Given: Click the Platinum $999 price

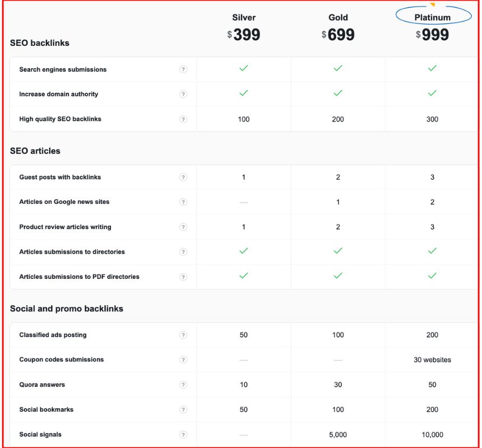Looking at the screenshot, I should coord(432,35).
